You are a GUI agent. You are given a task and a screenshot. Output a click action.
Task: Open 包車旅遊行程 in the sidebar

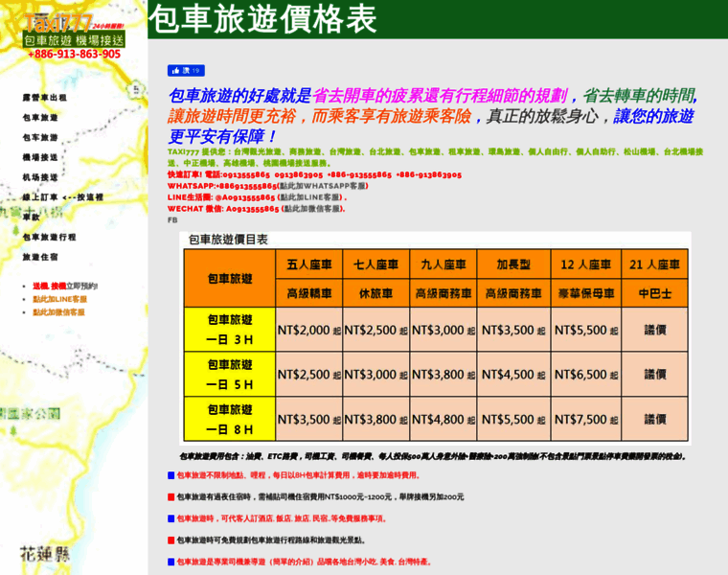pos(49,238)
